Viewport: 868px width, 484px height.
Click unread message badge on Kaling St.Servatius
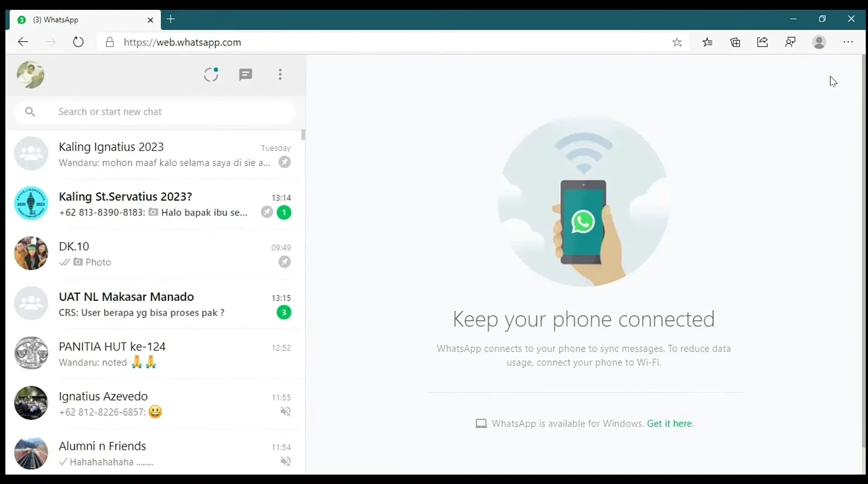284,212
